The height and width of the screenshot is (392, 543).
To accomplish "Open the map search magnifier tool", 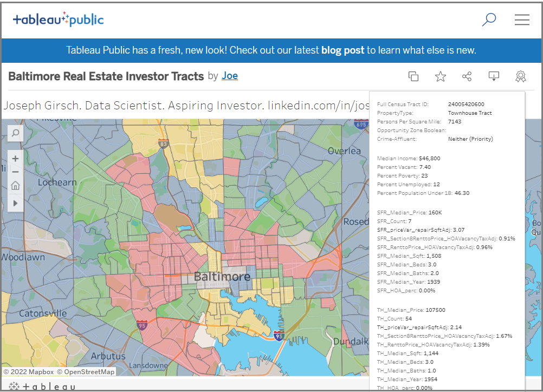I will coord(15,133).
